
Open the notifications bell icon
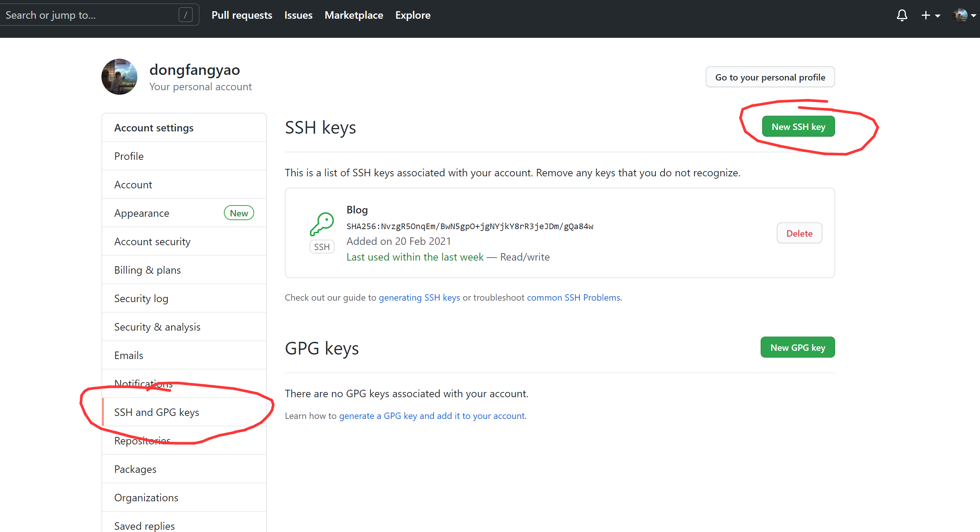(x=902, y=15)
